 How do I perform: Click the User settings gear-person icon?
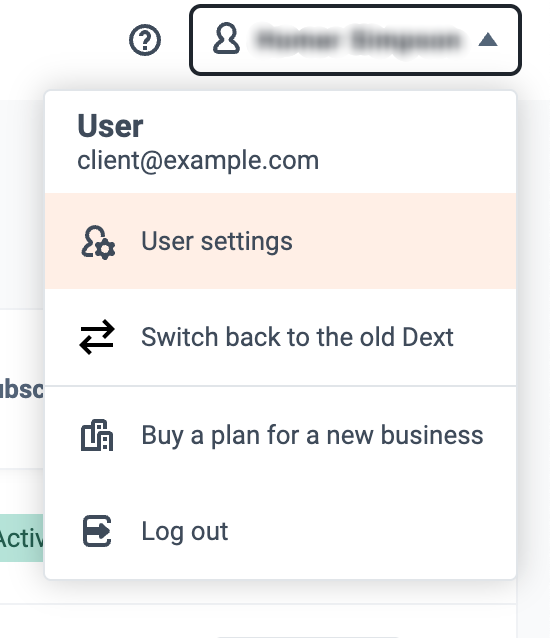pyautogui.click(x=98, y=242)
